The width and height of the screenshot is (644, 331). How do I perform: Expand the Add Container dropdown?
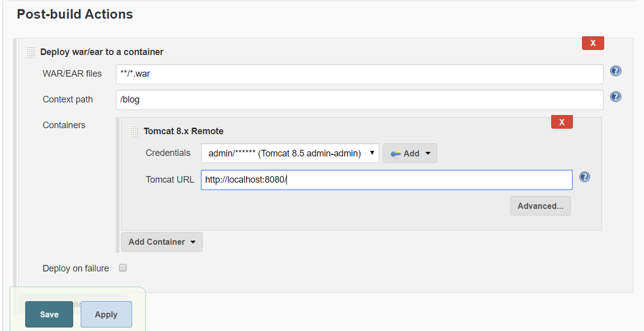[x=161, y=242]
